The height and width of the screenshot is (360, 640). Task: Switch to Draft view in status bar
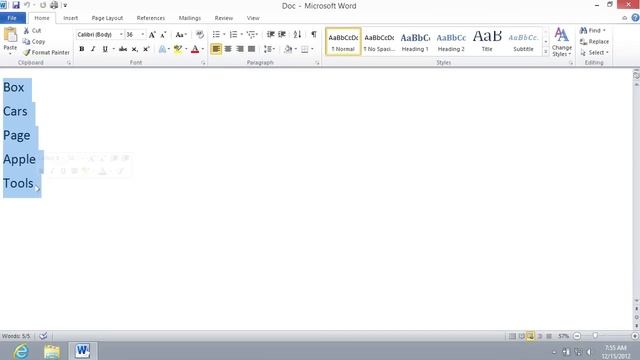(x=549, y=336)
